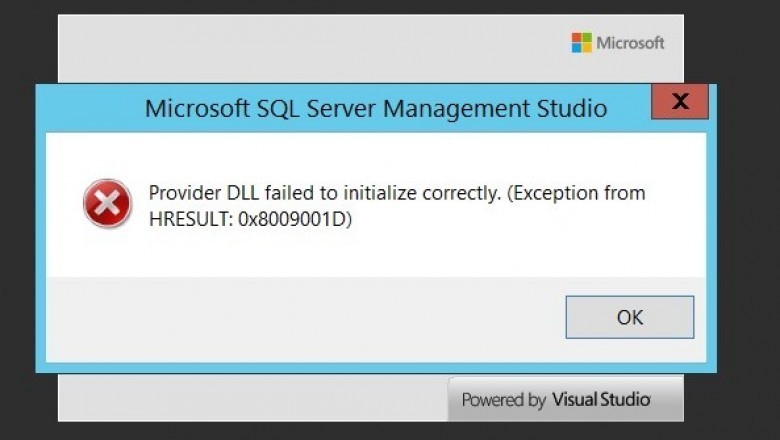Click the red error X icon

click(x=107, y=204)
